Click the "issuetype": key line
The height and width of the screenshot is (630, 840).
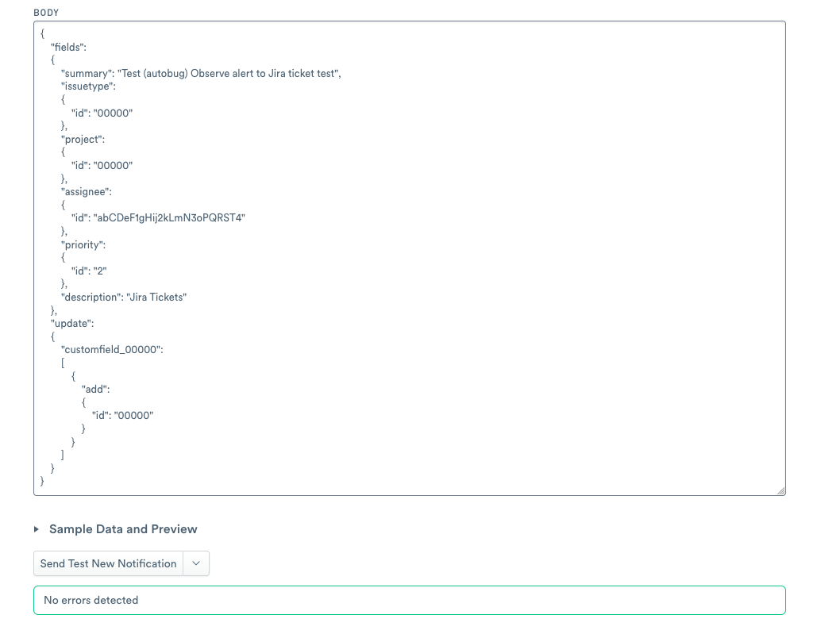pos(88,86)
